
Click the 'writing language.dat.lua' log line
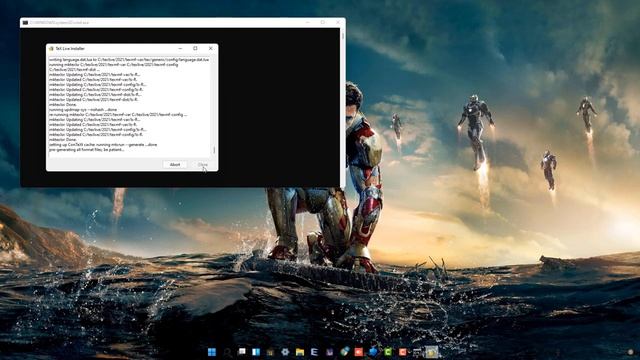click(x=129, y=60)
